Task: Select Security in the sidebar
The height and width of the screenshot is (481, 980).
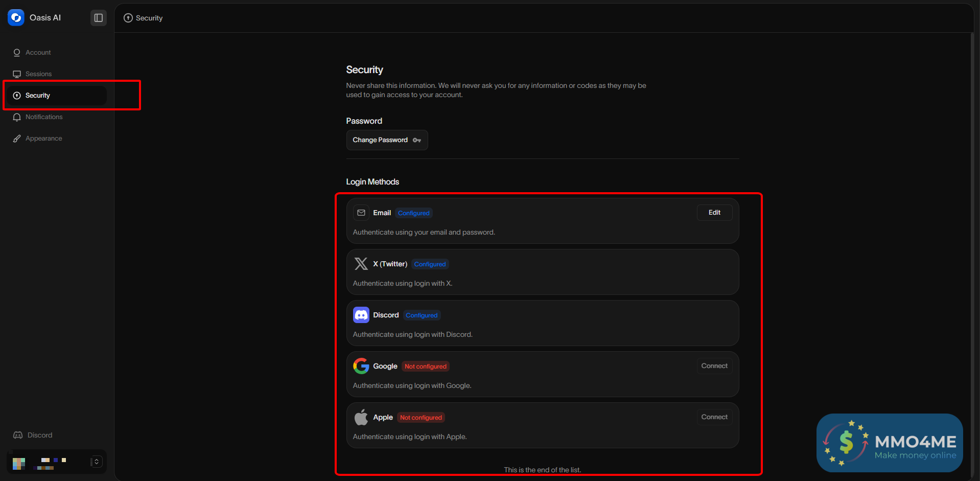Action: 38,96
